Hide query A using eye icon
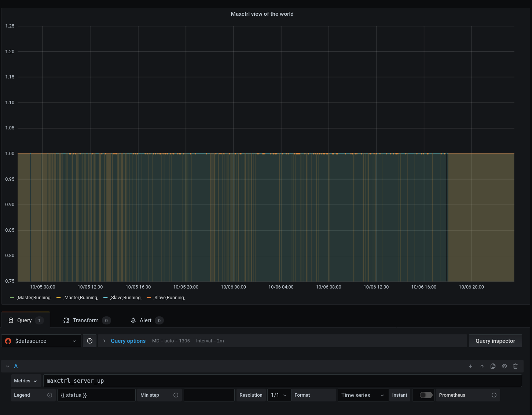 (x=505, y=366)
